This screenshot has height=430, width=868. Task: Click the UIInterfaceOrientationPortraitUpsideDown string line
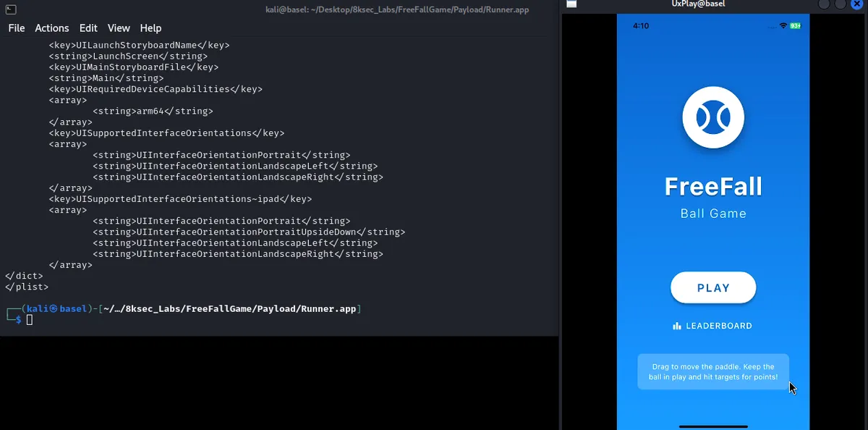[x=249, y=232]
